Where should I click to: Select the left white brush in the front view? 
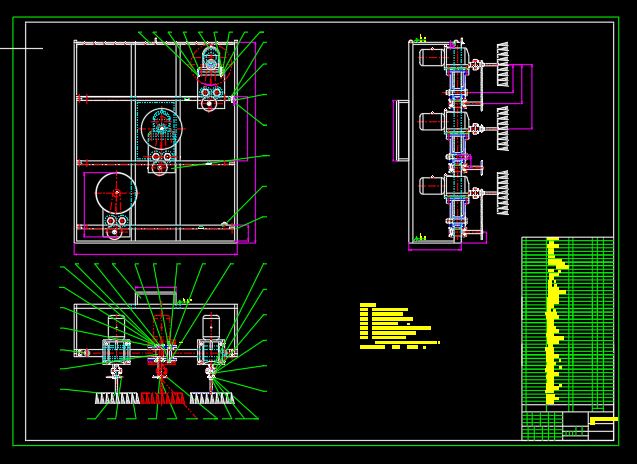pyautogui.click(x=117, y=399)
